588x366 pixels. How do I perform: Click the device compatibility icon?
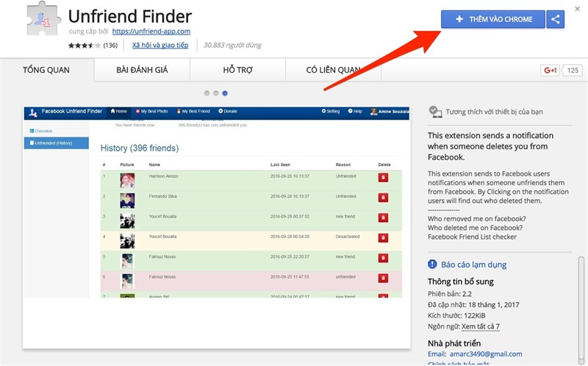tap(434, 112)
